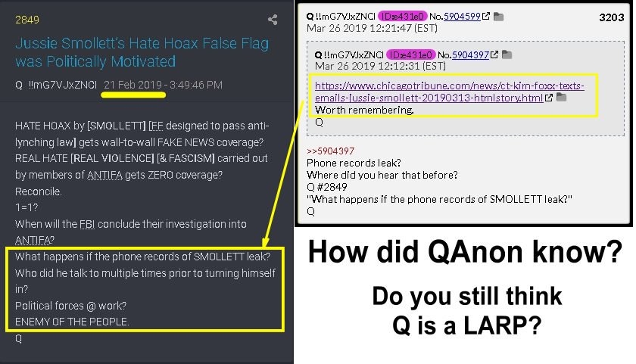Click external link icon after Chicago Tribune URL
The width and height of the screenshot is (636, 364).
[548, 98]
